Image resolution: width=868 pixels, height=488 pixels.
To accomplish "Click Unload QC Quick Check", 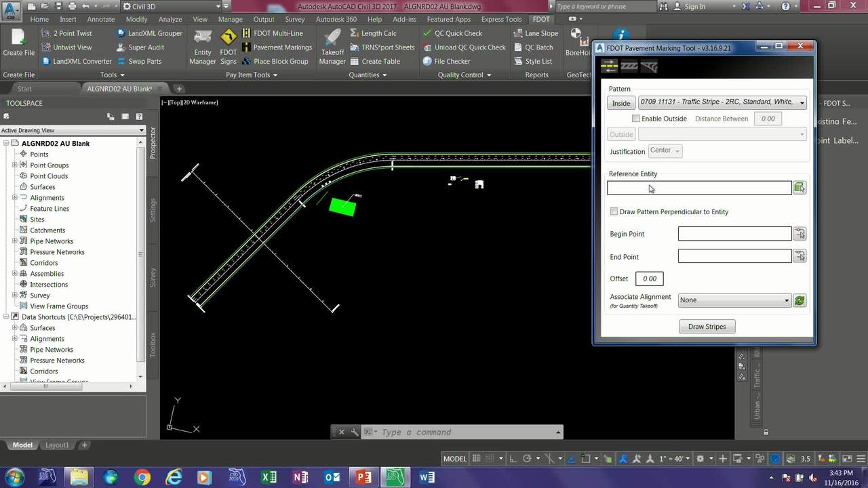I will 464,47.
